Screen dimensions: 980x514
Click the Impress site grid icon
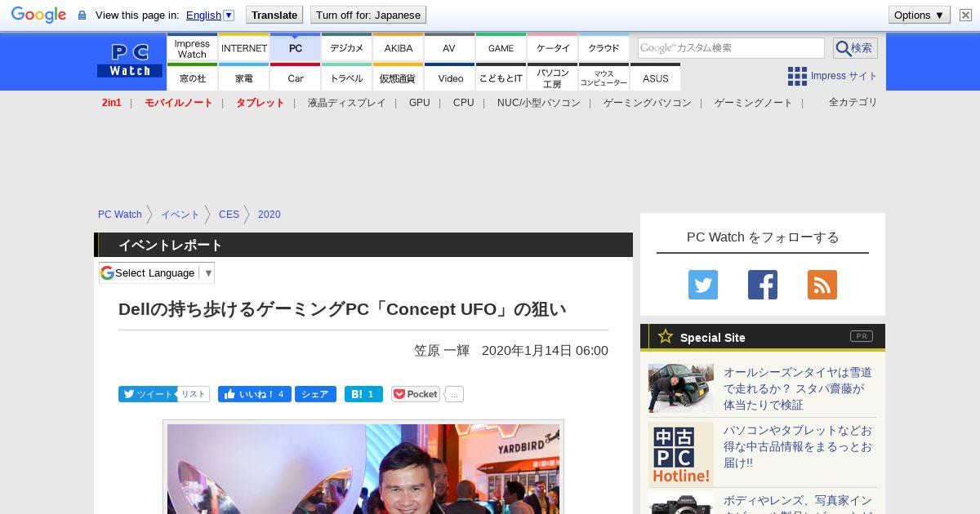tap(797, 76)
